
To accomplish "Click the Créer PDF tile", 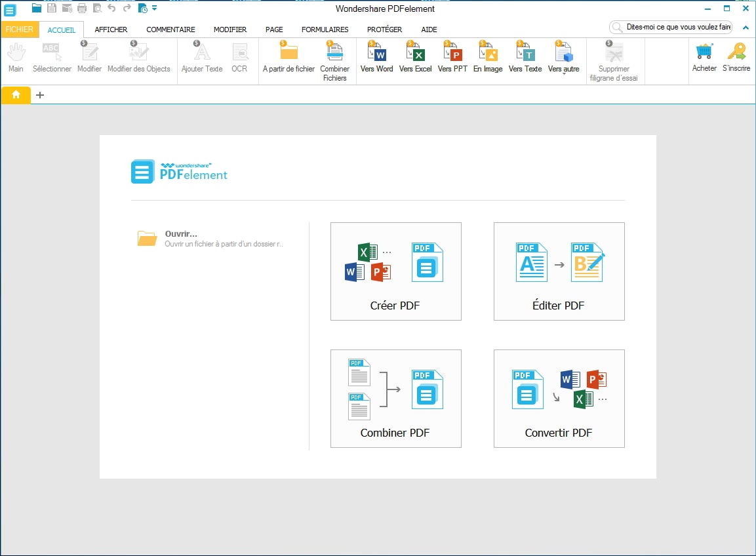I will coord(396,271).
